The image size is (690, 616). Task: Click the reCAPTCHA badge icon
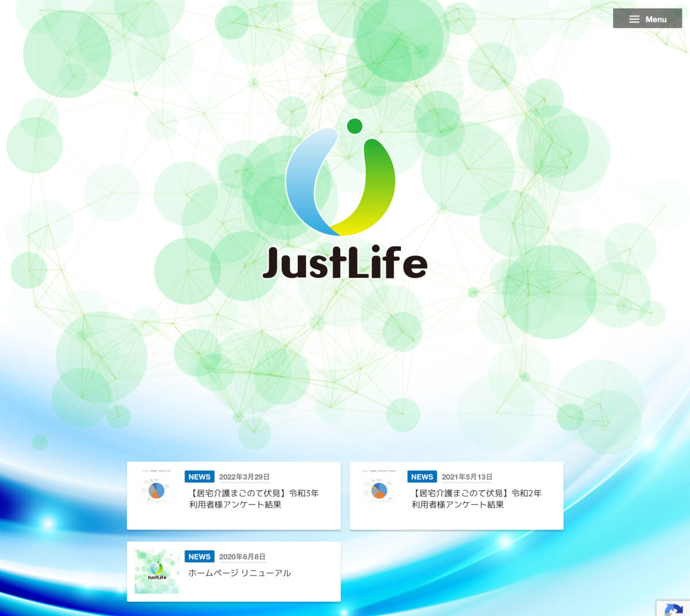pos(673,609)
